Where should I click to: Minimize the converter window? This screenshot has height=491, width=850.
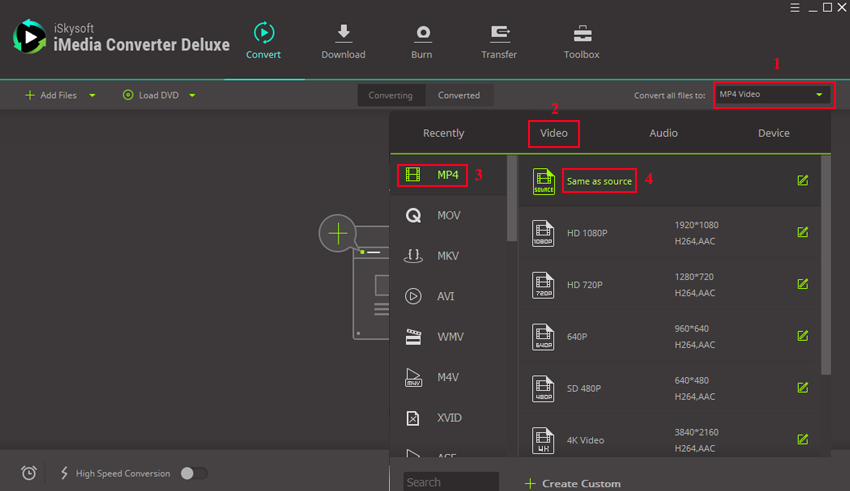pyautogui.click(x=813, y=9)
